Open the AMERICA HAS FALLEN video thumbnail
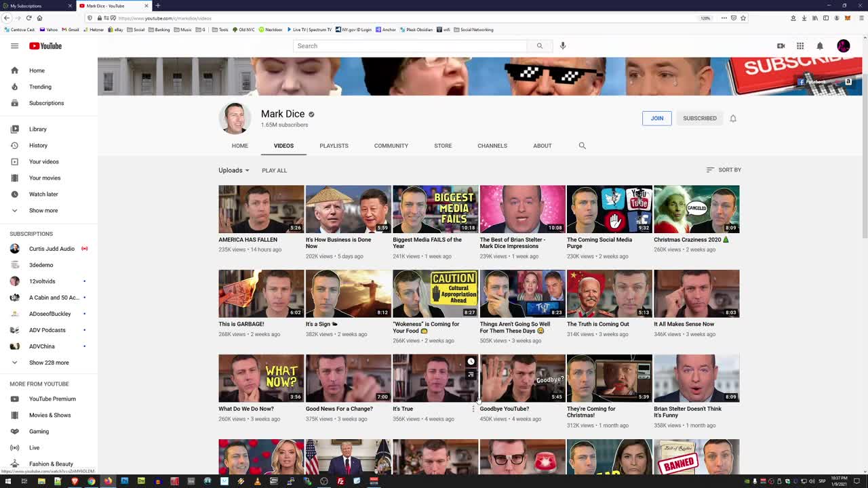 [261, 209]
